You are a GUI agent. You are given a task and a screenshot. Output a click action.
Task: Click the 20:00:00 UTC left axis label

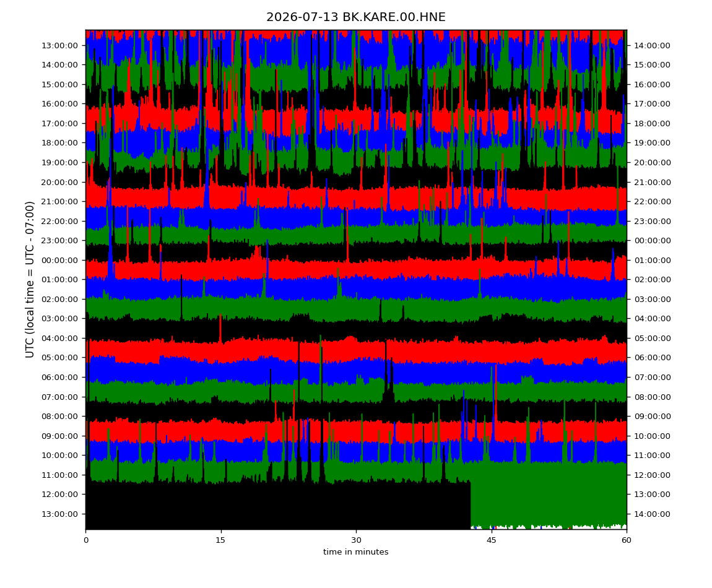[59, 182]
